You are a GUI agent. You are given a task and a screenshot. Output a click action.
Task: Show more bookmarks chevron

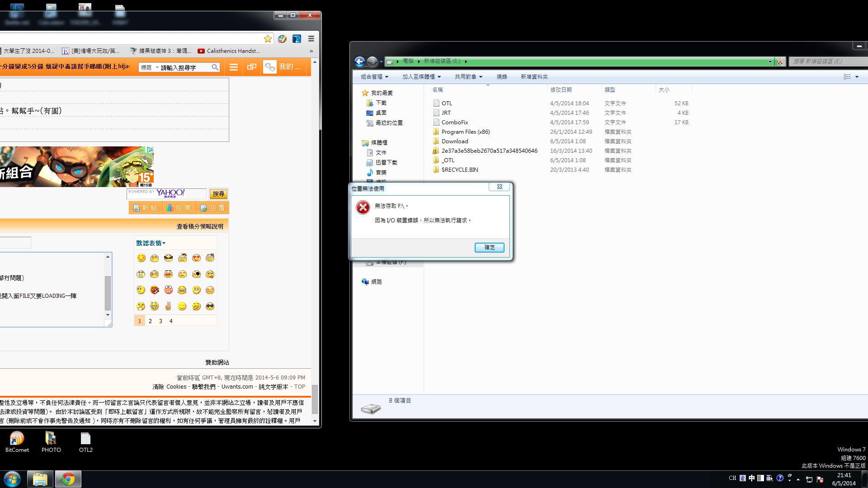tap(311, 51)
